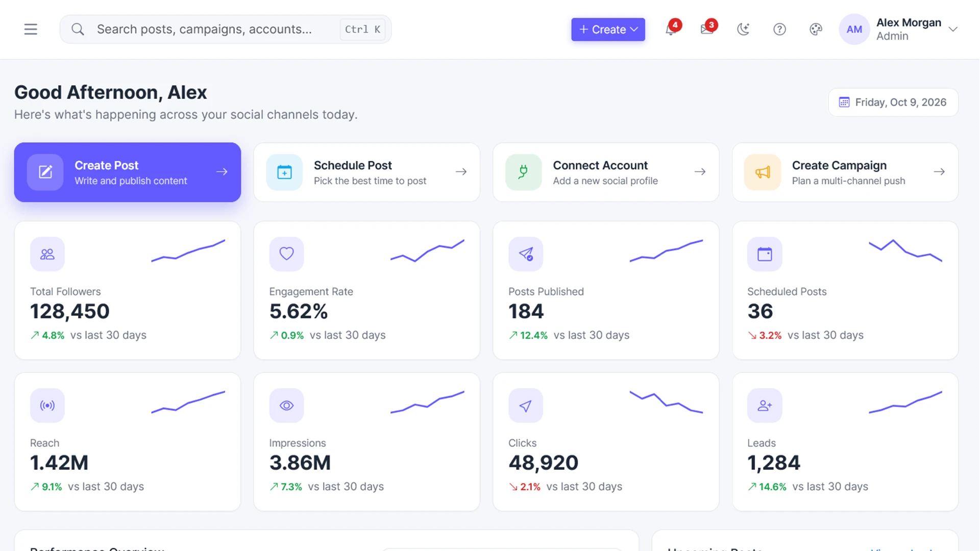
Task: Open the Friday, Oct 9, 2026 date picker
Action: click(x=893, y=102)
